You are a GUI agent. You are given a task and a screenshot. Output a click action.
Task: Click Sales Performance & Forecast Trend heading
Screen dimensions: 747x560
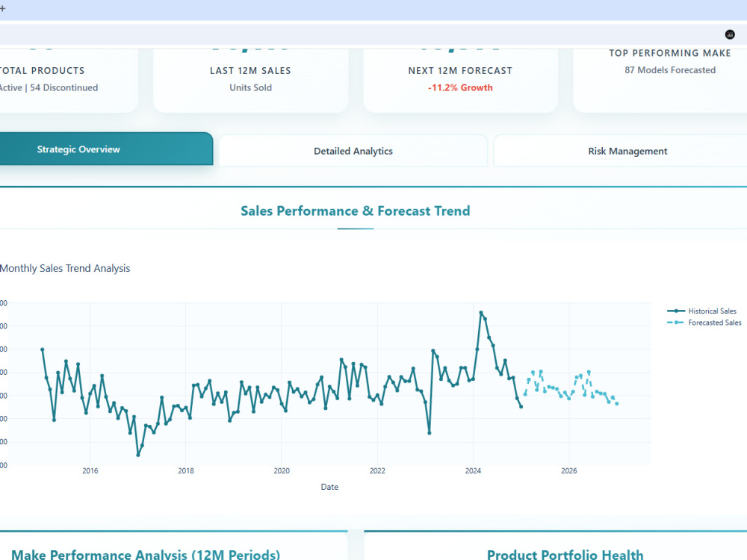click(x=355, y=211)
